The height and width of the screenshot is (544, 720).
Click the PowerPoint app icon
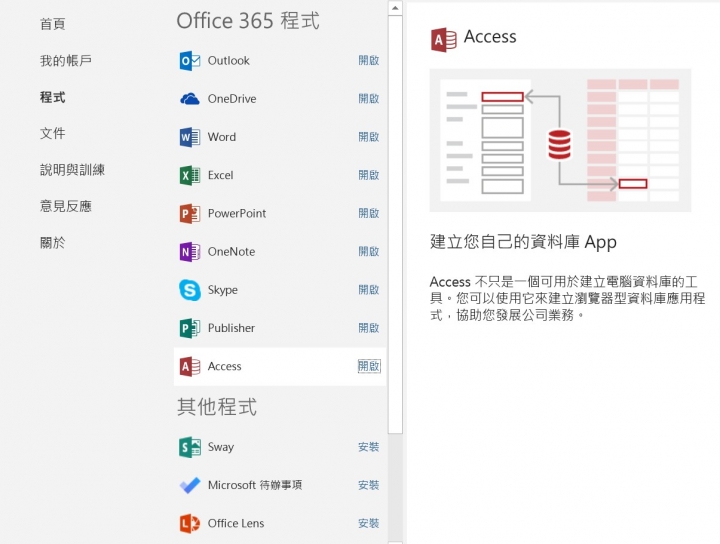click(x=190, y=213)
